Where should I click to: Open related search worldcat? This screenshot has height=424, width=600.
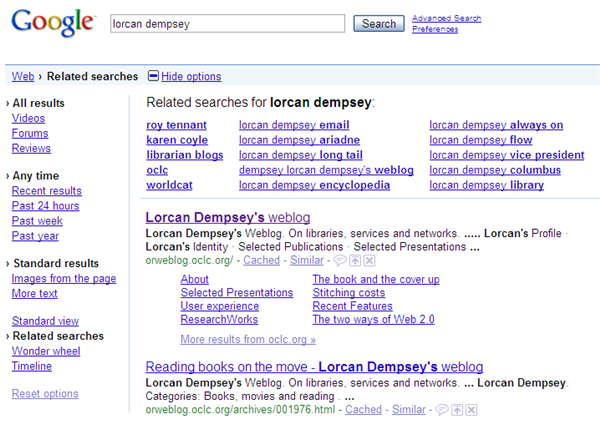(x=170, y=185)
